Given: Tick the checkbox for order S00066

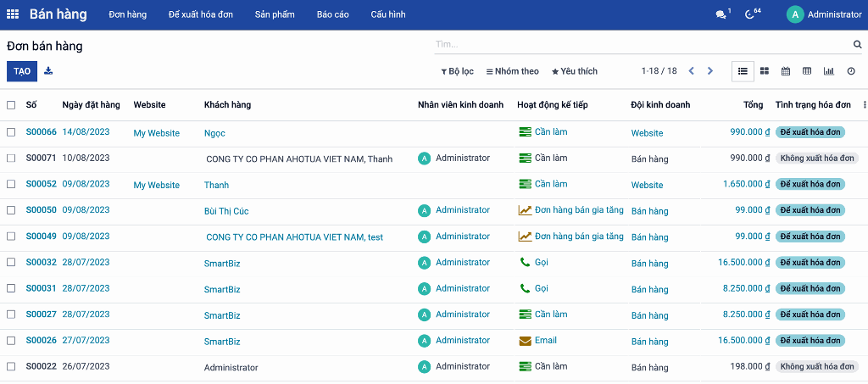Looking at the screenshot, I should point(11,132).
